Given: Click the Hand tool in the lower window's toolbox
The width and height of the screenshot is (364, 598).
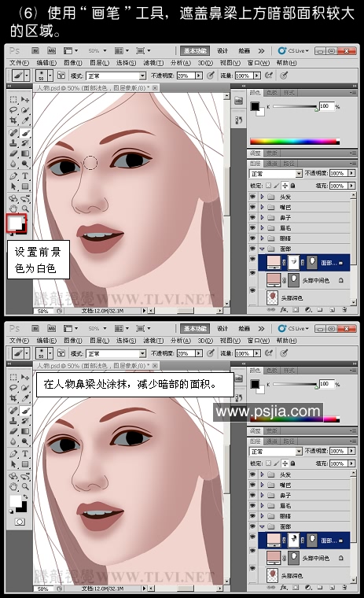Looking at the screenshot, I should (x=13, y=486).
